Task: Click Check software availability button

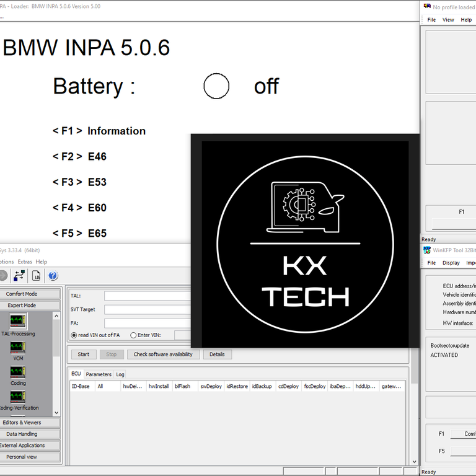Action: tap(163, 355)
